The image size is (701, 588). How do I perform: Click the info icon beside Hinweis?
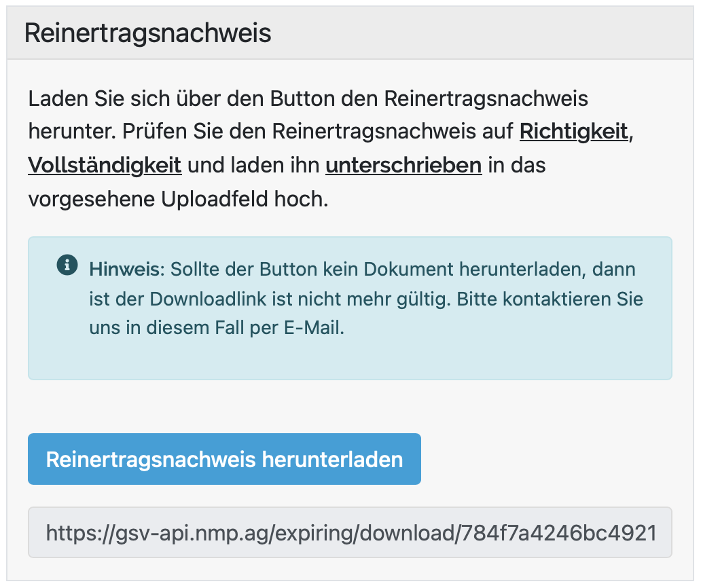click(67, 265)
